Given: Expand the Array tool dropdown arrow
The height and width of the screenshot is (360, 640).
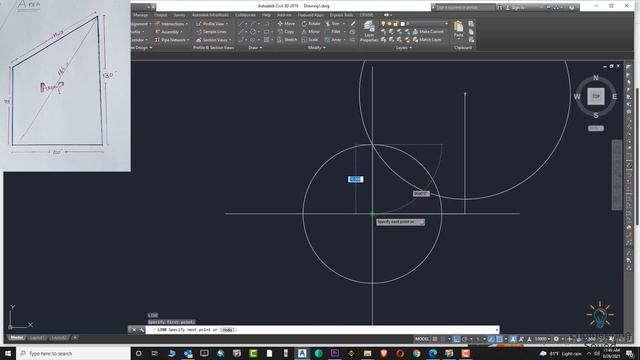Looking at the screenshot, I should (x=344, y=40).
